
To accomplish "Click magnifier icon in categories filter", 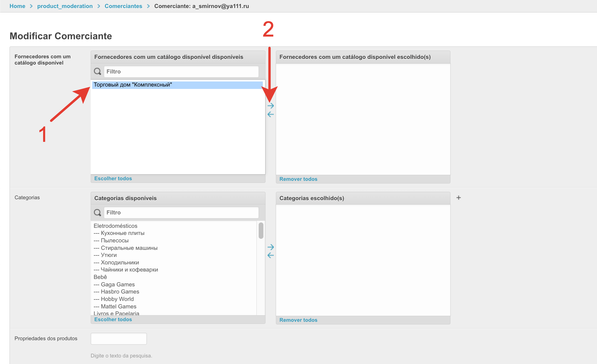I will 98,212.
